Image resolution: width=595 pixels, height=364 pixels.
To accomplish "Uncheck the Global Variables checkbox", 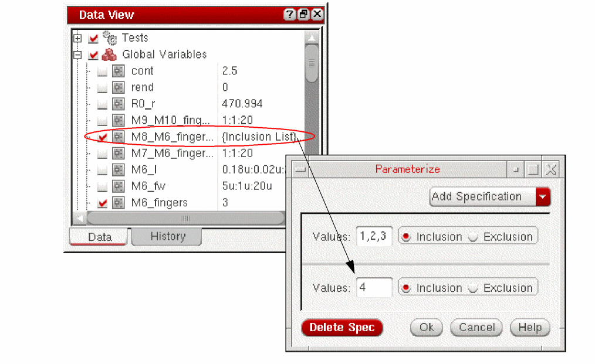I will [93, 55].
